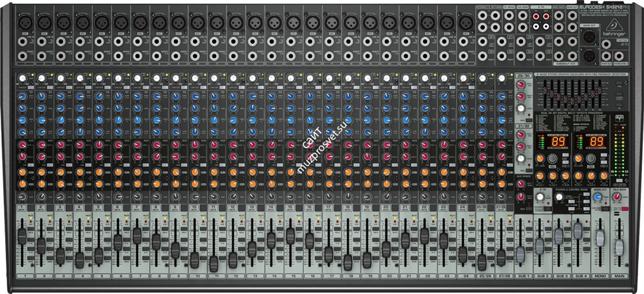Turn the channel 1 white gain knob
Image resolution: width=644 pixels, height=294 pixels.
[x=22, y=79]
